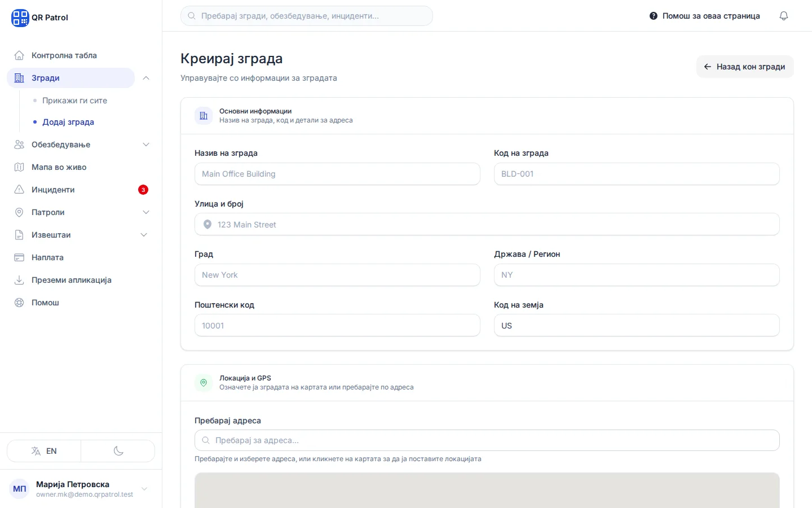The image size is (812, 508).
Task: Click the Град input field
Action: point(337,275)
